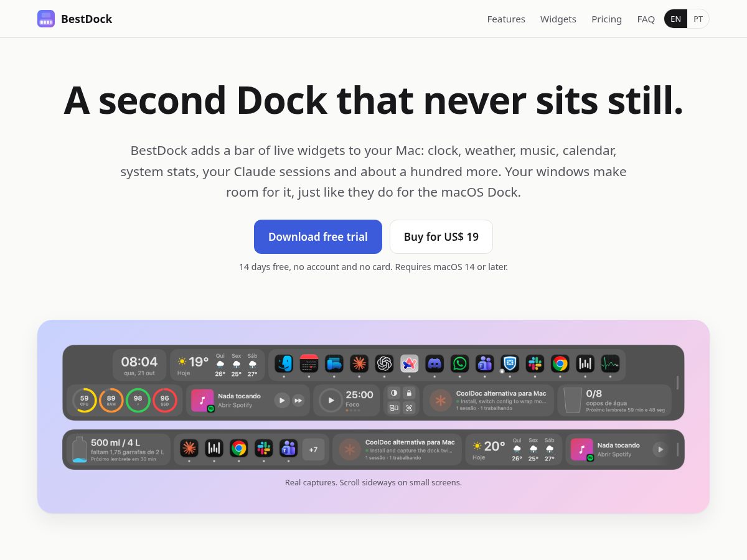Click the green pulse monitor app icon
747x560 pixels.
click(x=610, y=363)
